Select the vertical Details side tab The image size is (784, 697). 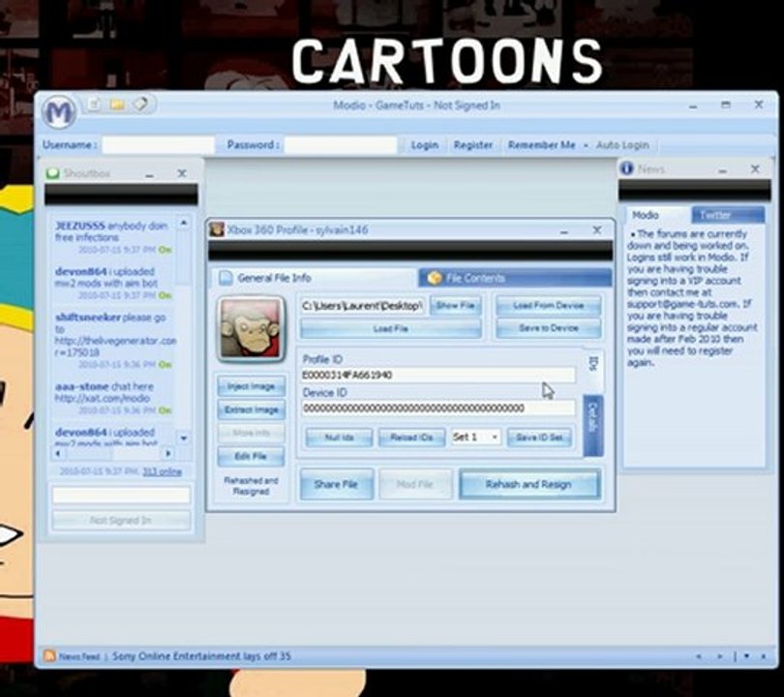pyautogui.click(x=593, y=425)
